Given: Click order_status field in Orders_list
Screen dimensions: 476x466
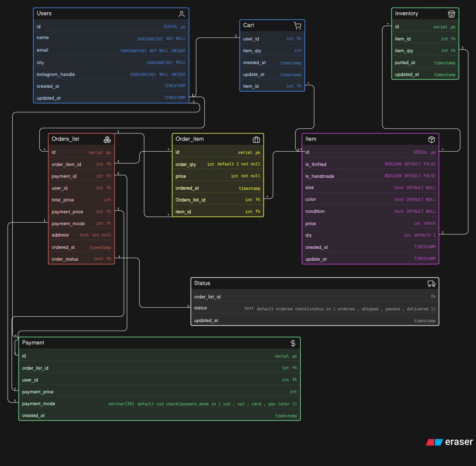Looking at the screenshot, I should (81, 259).
